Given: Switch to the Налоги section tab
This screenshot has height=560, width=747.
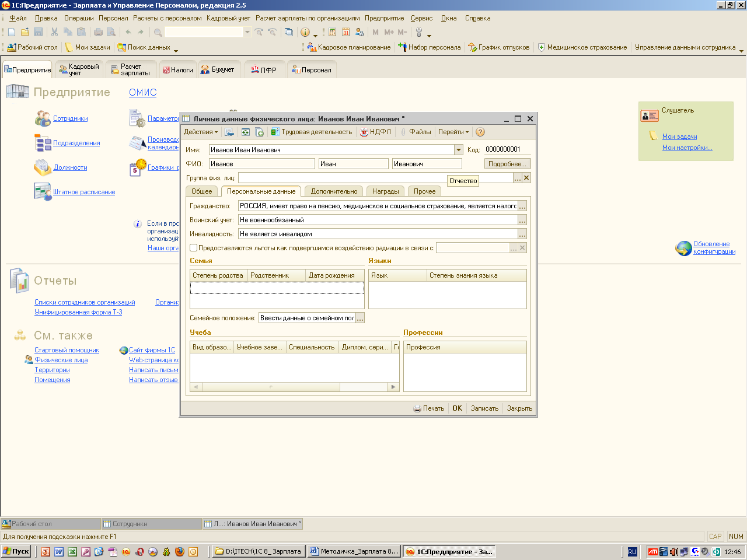Looking at the screenshot, I should 177,70.
